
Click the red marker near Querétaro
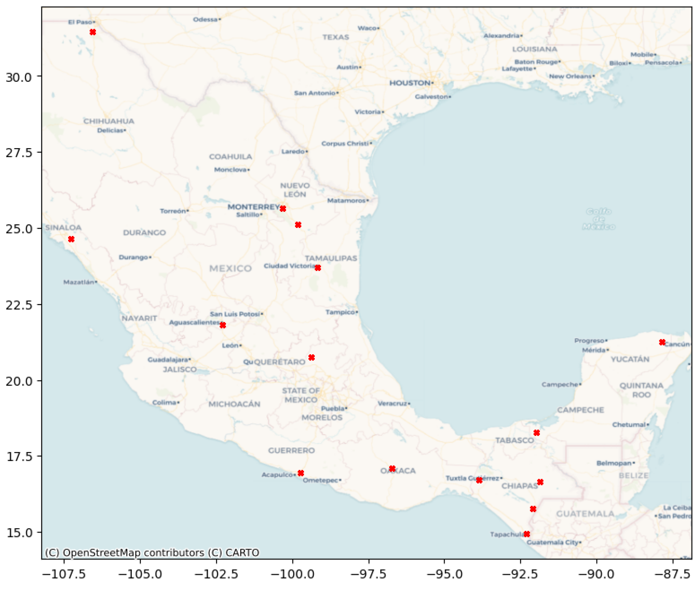311,358
